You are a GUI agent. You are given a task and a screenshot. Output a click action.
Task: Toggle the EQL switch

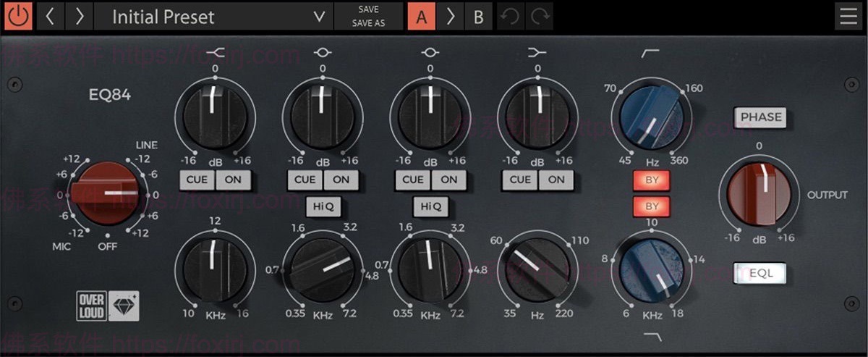759,274
